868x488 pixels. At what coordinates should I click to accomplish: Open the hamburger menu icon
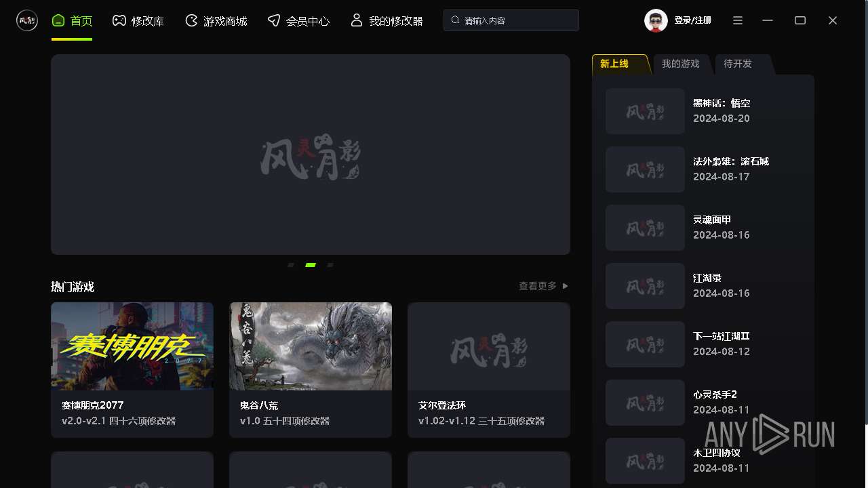pyautogui.click(x=738, y=20)
